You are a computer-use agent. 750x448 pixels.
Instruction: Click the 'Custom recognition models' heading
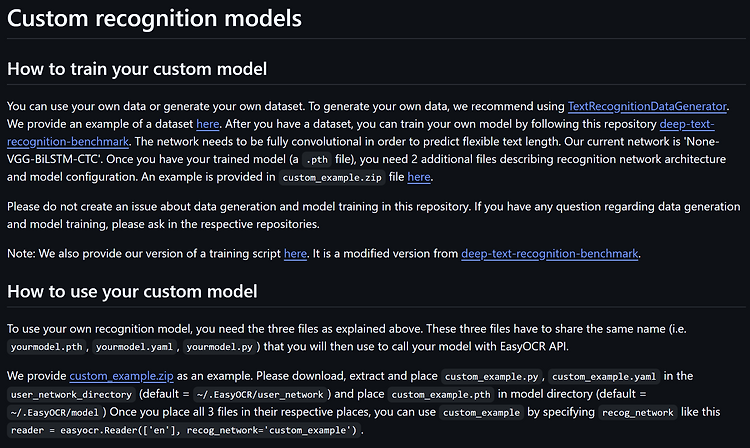pyautogui.click(x=154, y=19)
